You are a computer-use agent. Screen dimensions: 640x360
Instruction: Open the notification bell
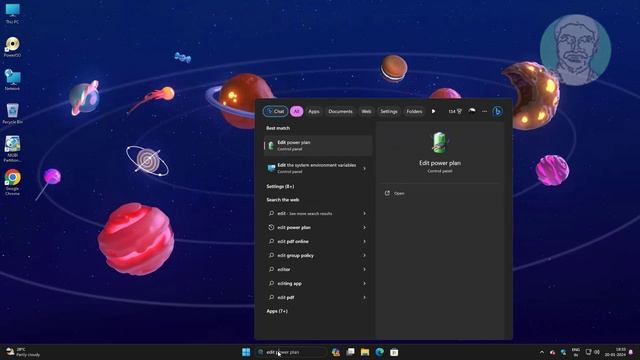point(631,352)
